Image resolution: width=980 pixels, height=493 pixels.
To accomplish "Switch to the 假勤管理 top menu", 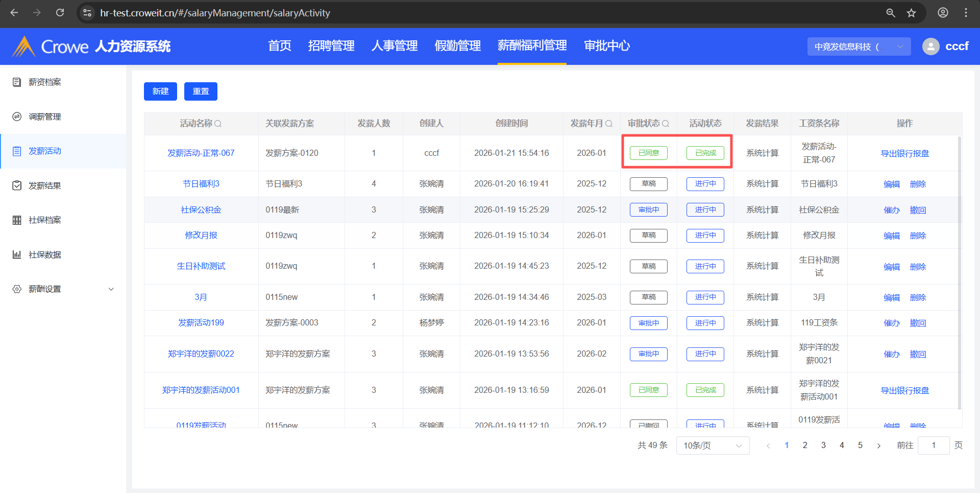I will tap(457, 46).
